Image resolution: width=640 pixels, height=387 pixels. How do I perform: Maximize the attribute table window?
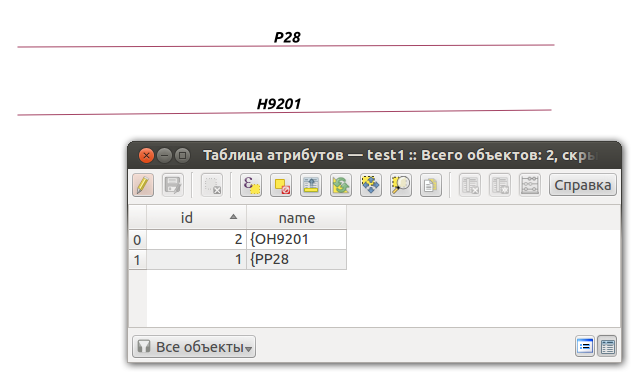182,156
